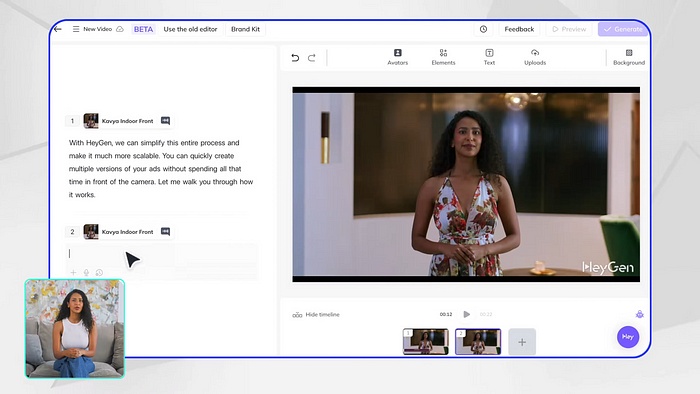Viewport: 700px width, 394px height.
Task: Open the Brand Kit
Action: pos(246,29)
